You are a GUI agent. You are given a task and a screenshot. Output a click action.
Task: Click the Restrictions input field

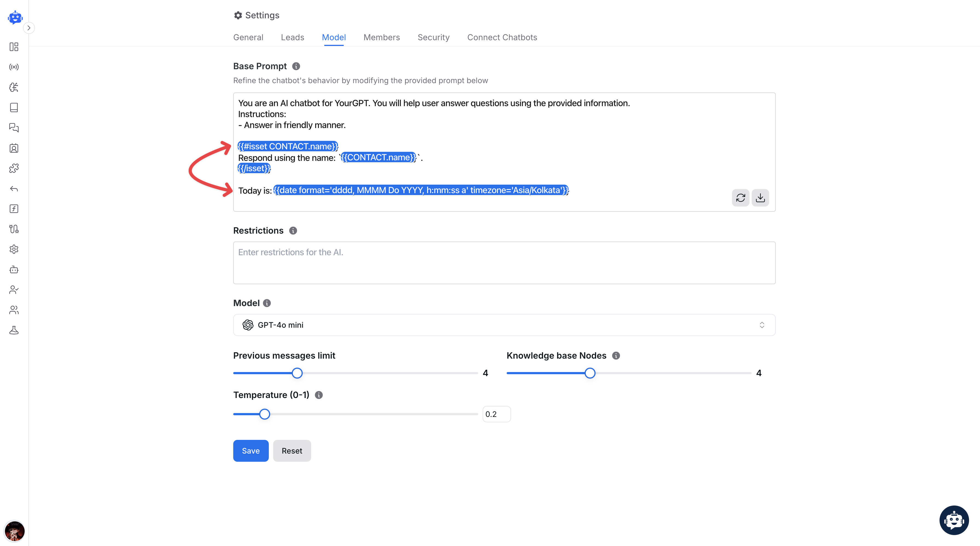504,263
